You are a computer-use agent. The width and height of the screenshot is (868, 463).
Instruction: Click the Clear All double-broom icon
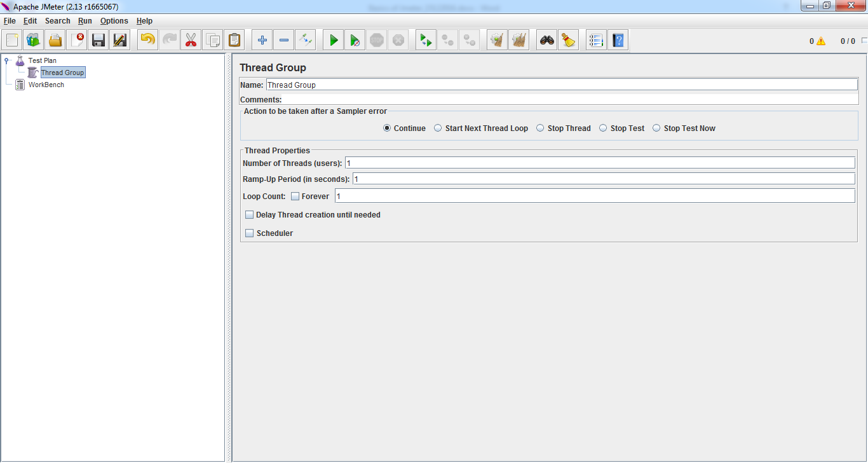(519, 41)
